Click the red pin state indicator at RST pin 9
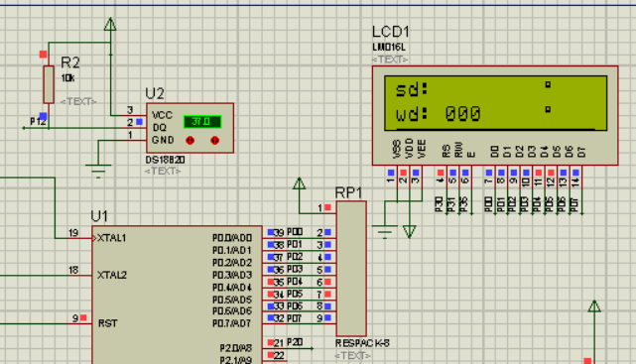636x364 pixels. tap(83, 317)
